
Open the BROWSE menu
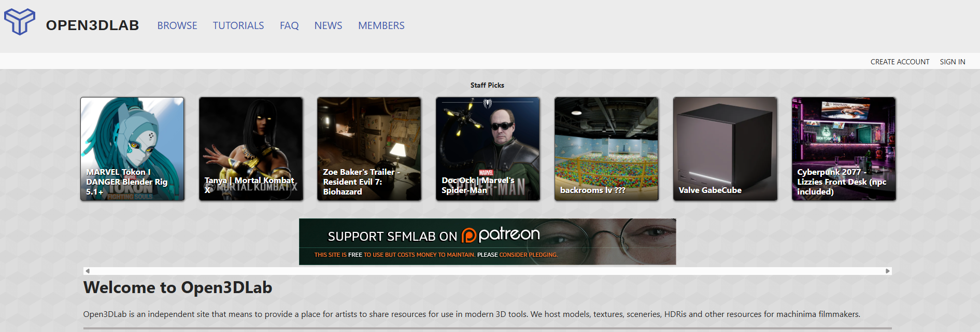(177, 25)
